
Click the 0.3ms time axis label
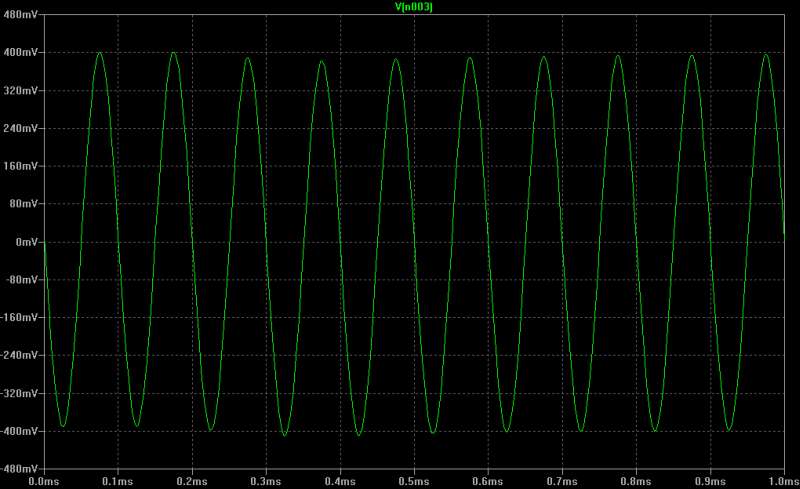[266, 481]
